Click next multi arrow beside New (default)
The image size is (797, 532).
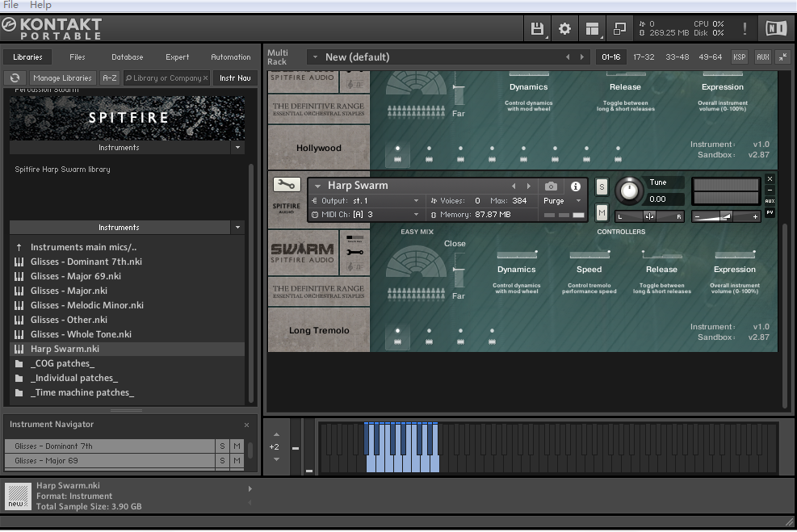pos(582,57)
